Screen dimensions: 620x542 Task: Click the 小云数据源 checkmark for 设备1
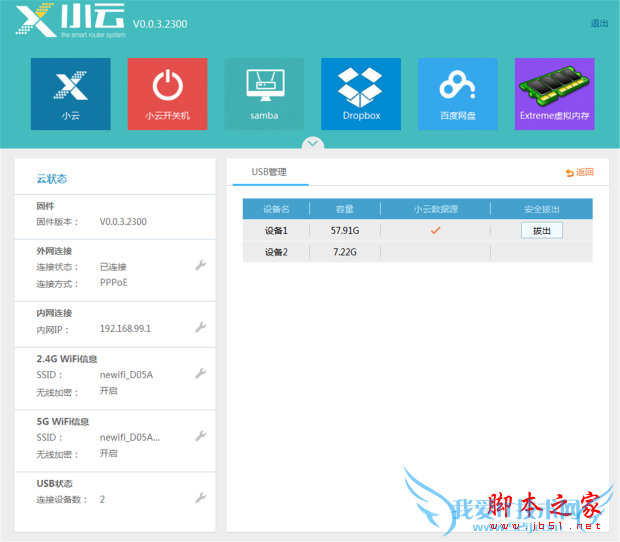(435, 230)
